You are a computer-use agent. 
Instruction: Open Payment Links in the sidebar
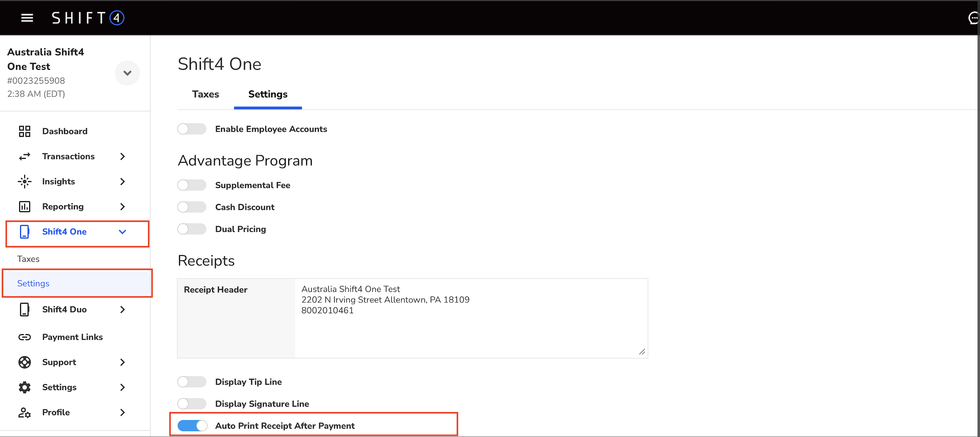point(72,337)
